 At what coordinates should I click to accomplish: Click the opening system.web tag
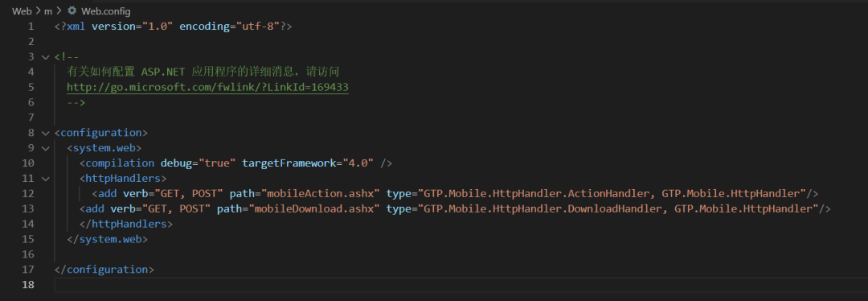[x=104, y=148]
